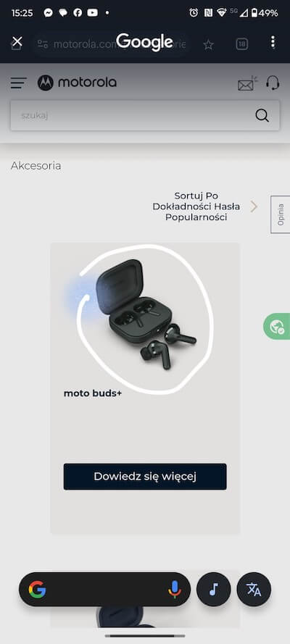Tap the green globe language widget
The image size is (290, 644).
277,326
